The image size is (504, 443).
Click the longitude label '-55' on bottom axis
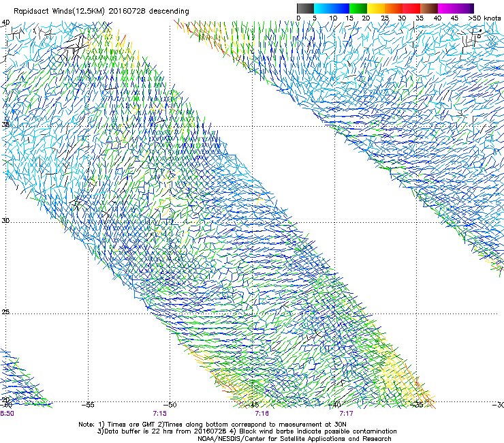click(88, 405)
